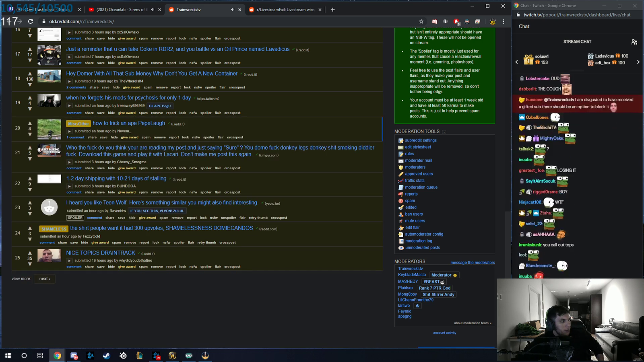
Task: Show next gift leaderboard entries in Stream Chat
Action: click(x=638, y=62)
